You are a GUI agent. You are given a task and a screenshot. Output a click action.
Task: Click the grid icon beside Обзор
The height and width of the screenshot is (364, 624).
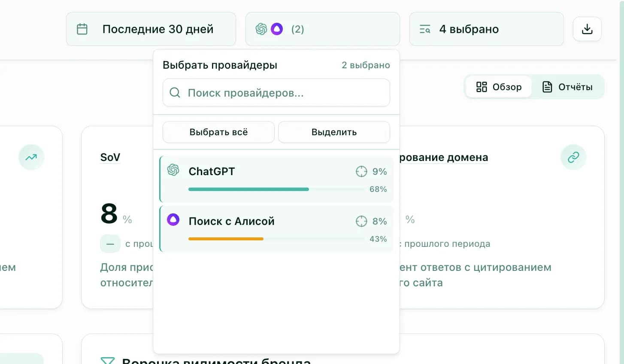482,87
